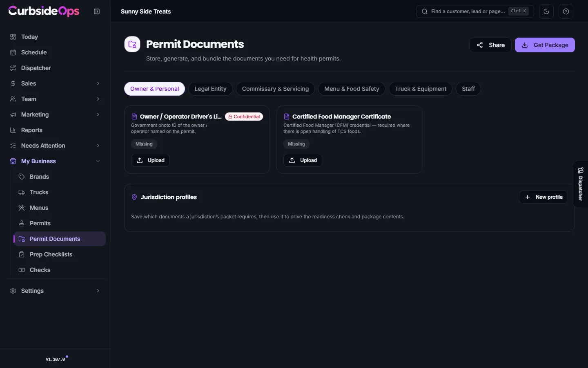
Task: Click the Share button
Action: click(x=490, y=45)
